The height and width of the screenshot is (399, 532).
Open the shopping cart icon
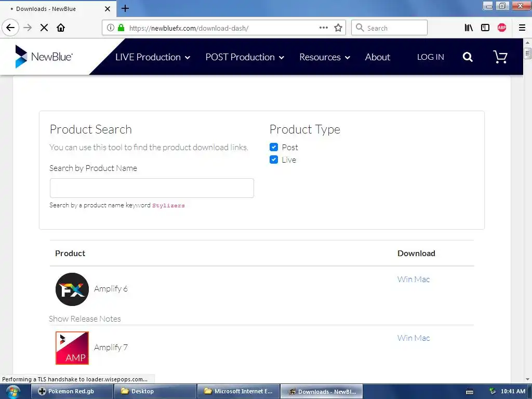[x=500, y=57]
